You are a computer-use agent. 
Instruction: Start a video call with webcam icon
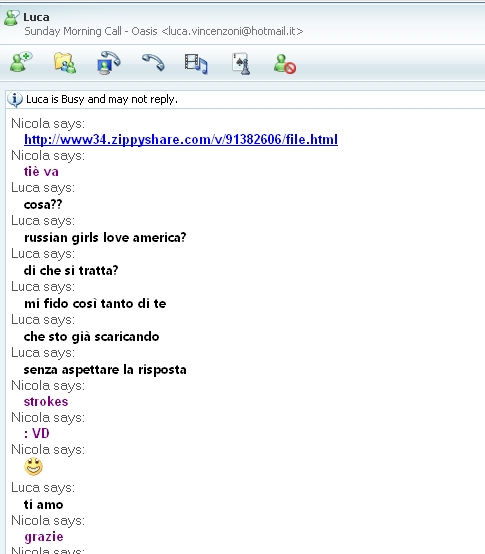point(108,63)
